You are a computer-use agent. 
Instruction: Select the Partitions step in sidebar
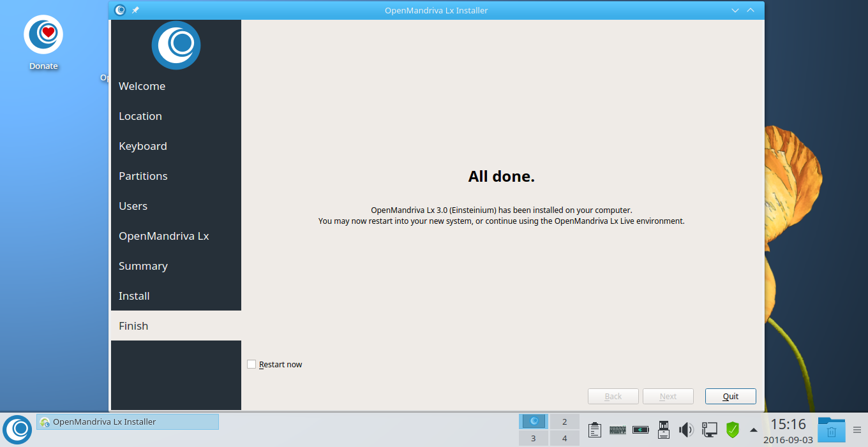176,176
